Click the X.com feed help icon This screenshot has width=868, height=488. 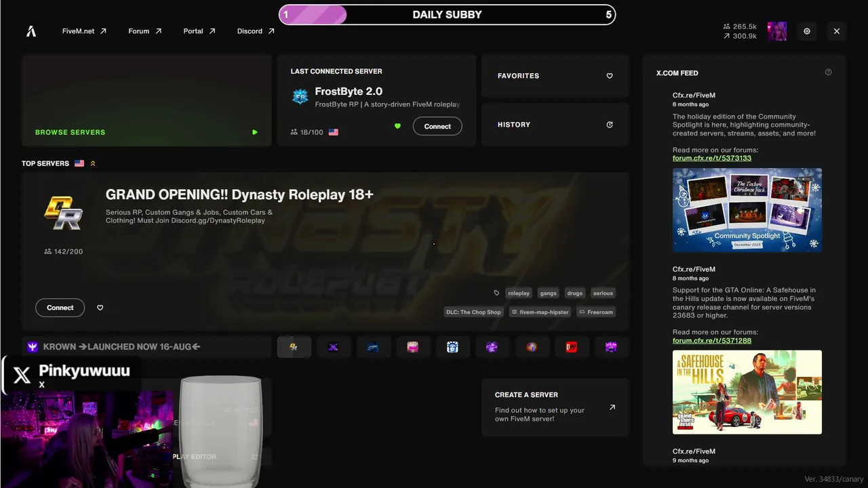828,73
